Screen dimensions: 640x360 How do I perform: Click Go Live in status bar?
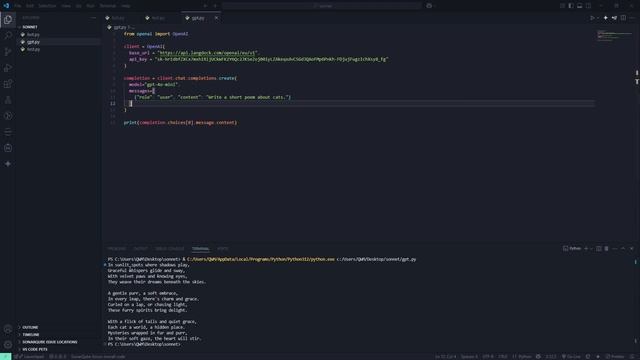click(x=571, y=357)
